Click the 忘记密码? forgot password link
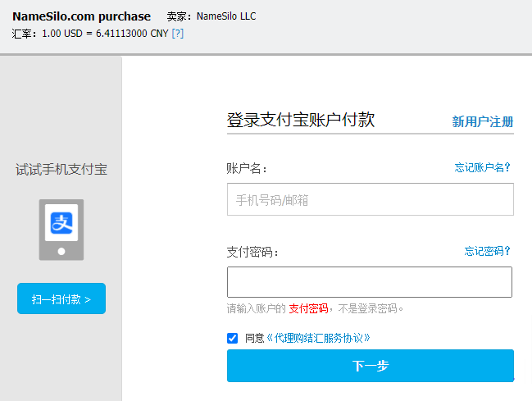This screenshot has height=401, width=532. click(x=487, y=251)
